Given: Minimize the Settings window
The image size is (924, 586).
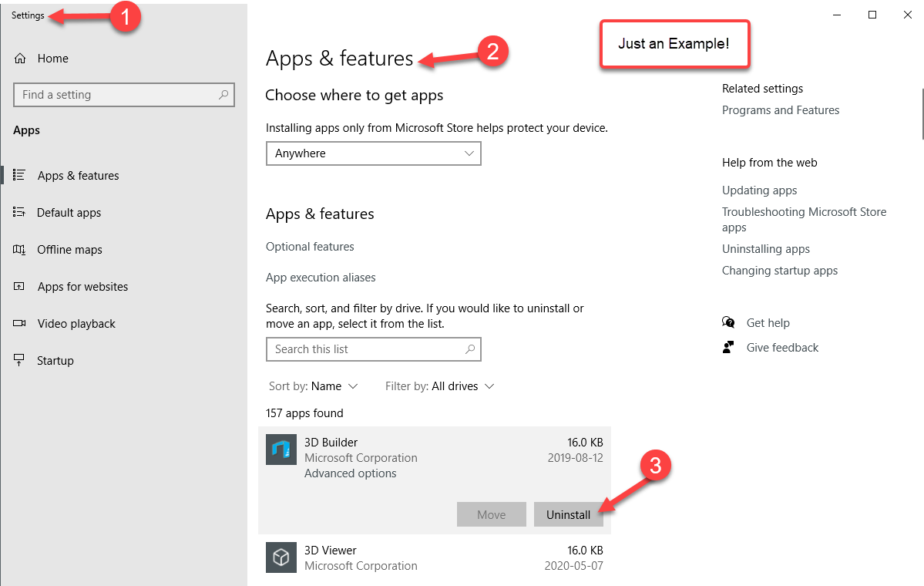Looking at the screenshot, I should 837,15.
